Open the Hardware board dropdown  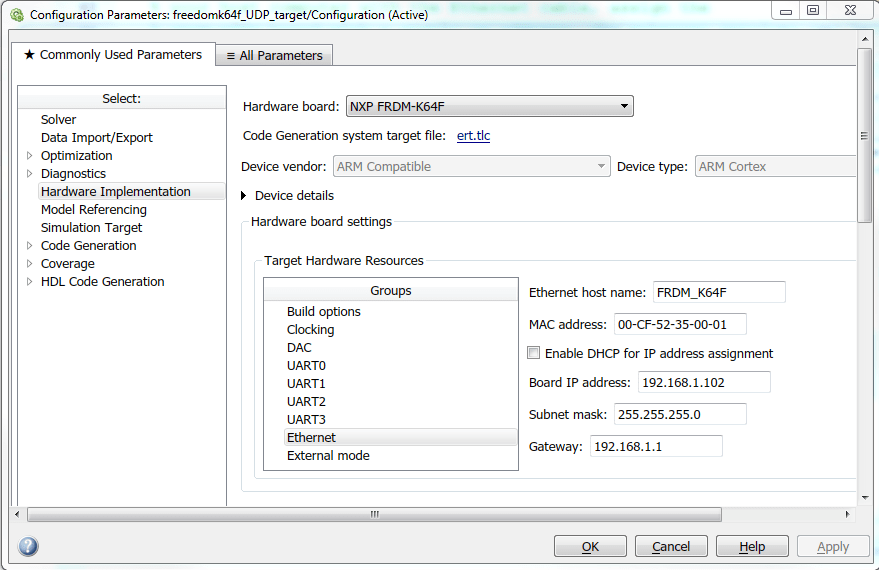[489, 106]
